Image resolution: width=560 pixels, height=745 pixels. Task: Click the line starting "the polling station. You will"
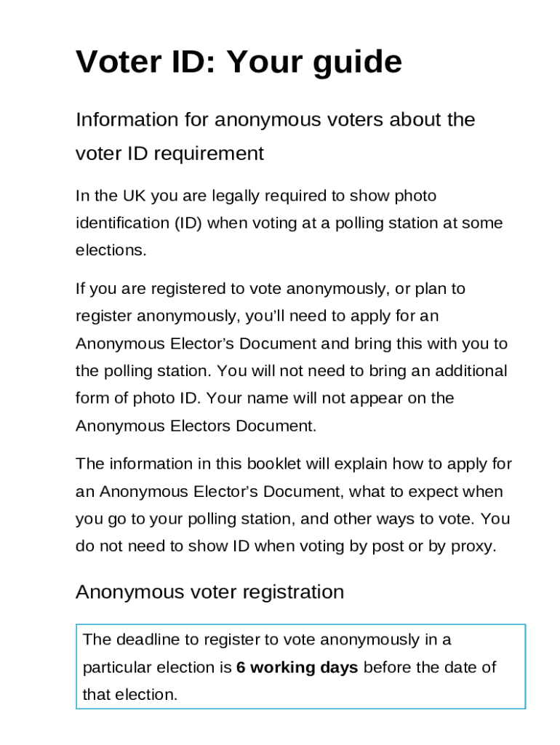(x=291, y=371)
